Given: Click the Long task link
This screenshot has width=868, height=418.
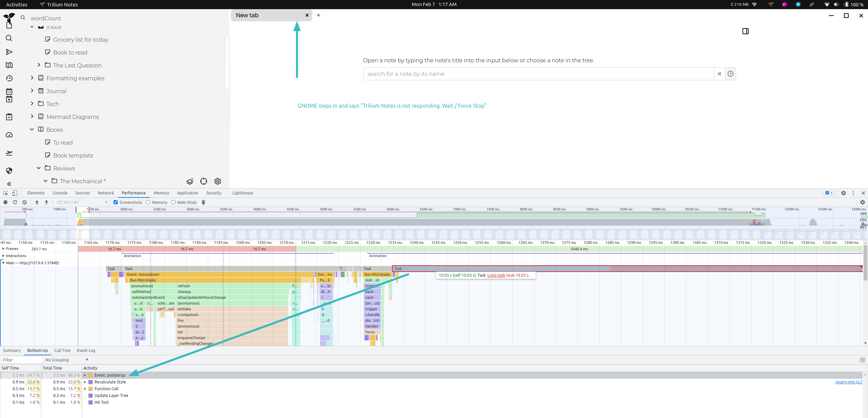Looking at the screenshot, I should (496, 275).
